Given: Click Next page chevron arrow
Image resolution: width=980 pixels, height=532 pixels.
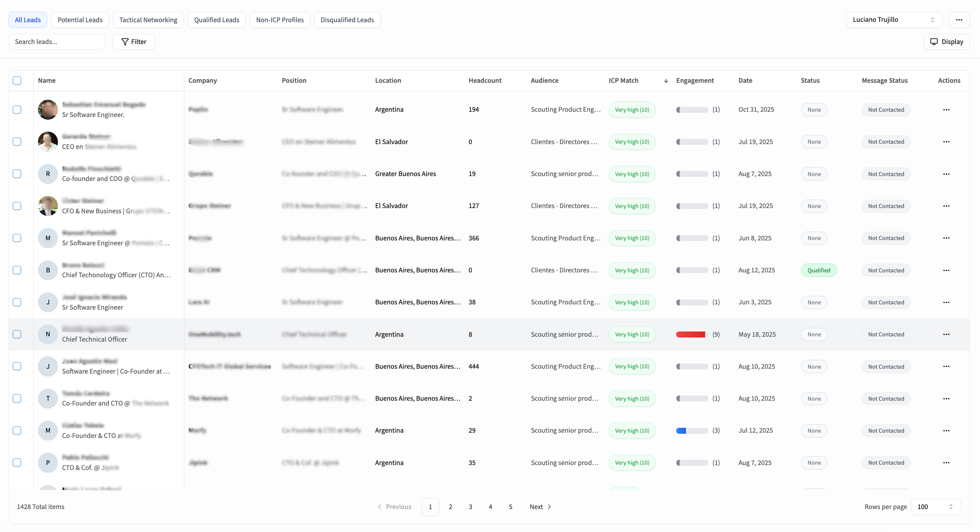Looking at the screenshot, I should tap(549, 507).
